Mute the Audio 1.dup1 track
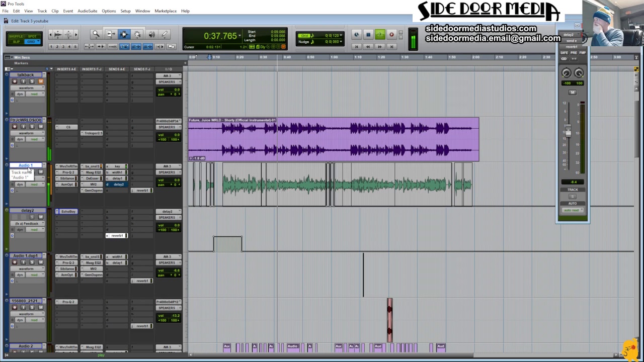This screenshot has width=644, height=362. click(41, 262)
